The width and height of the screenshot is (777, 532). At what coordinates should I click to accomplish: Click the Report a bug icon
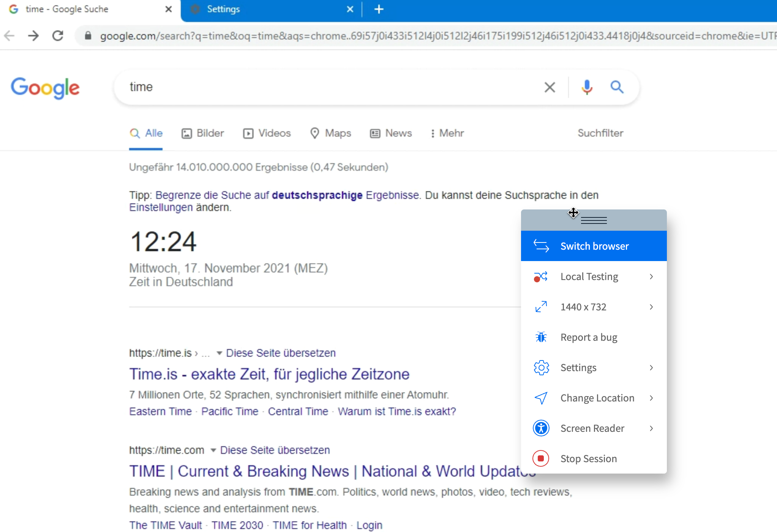(541, 337)
